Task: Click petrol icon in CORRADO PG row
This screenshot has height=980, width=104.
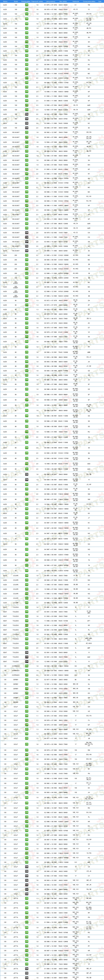Action: pos(27,666)
